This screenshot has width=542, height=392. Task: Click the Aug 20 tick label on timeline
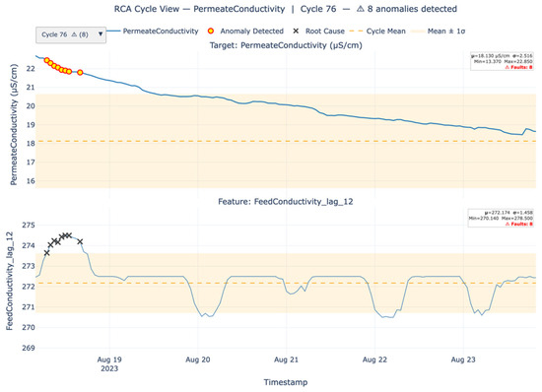(198, 359)
